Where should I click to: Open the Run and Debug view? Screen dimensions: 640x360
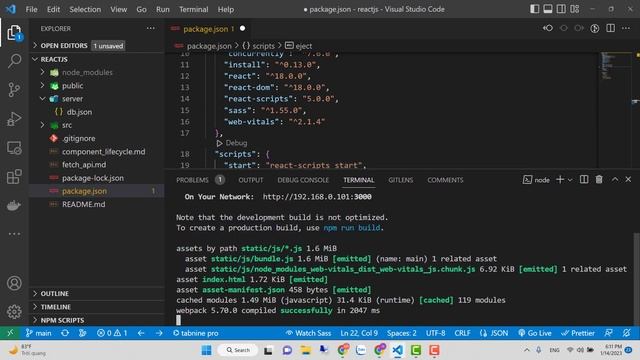click(14, 118)
